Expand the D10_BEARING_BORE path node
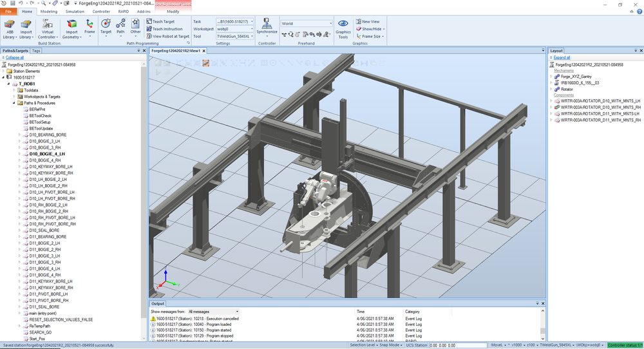Screen dimensions: 644x349 pos(19,135)
